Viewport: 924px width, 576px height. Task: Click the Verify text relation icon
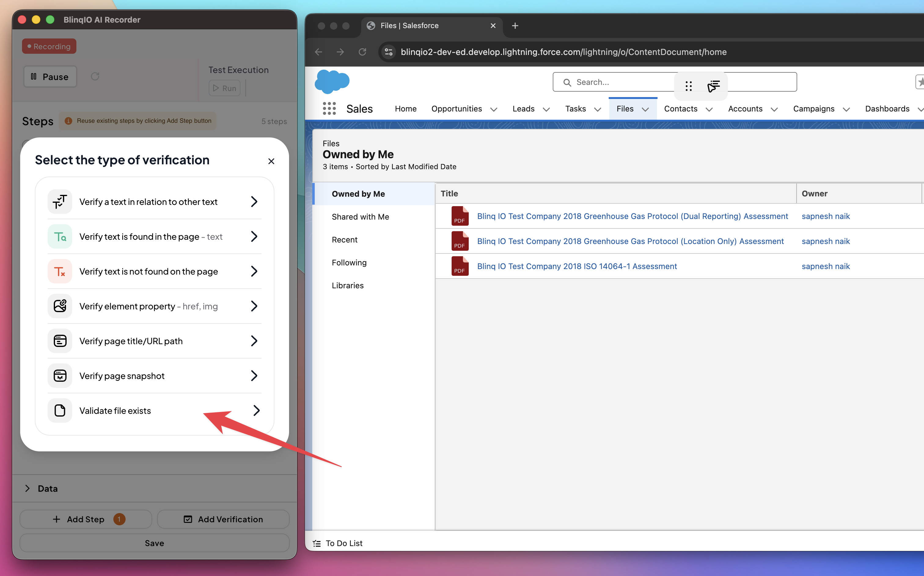tap(60, 202)
